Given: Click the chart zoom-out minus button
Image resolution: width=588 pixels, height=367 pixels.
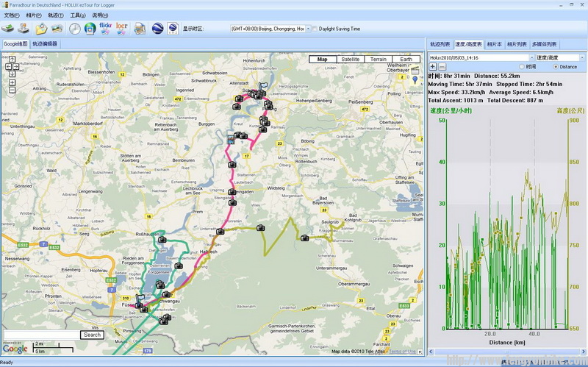Looking at the screenshot, I should [x=442, y=67].
